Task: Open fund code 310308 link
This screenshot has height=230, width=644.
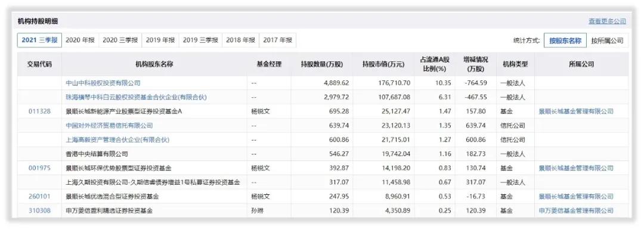Action: [39, 211]
